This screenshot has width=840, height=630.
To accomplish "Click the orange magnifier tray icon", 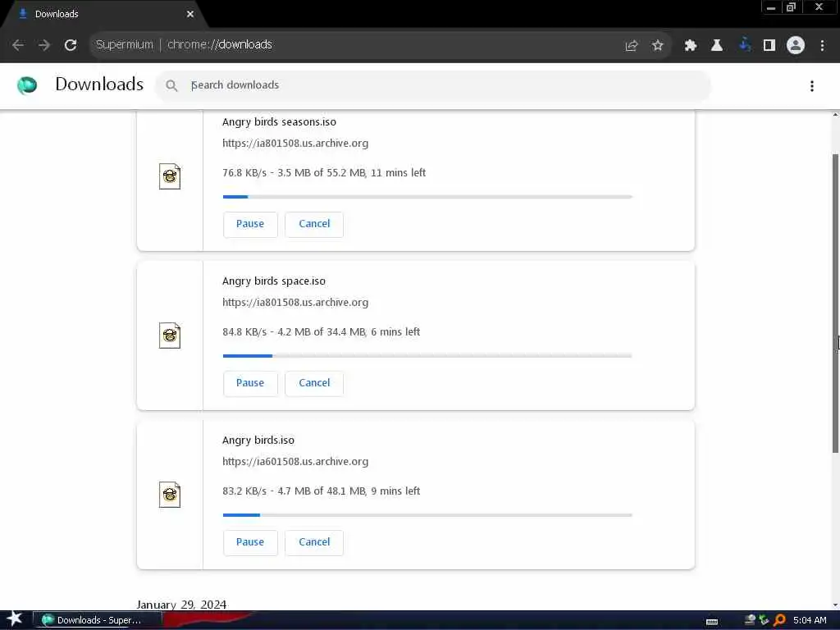I will (779, 620).
